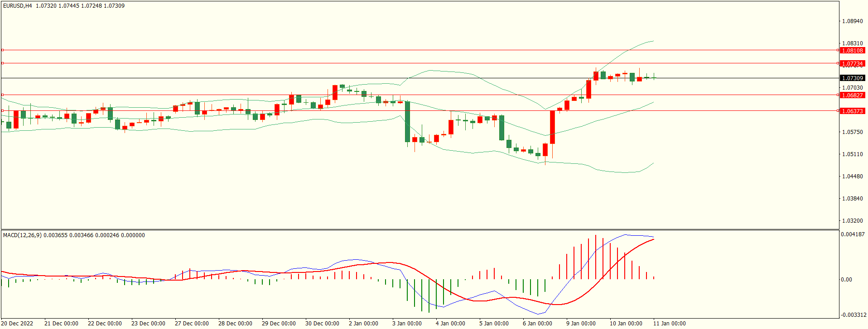Select the 3 Jan 00:00 time axis label

pyautogui.click(x=407, y=324)
